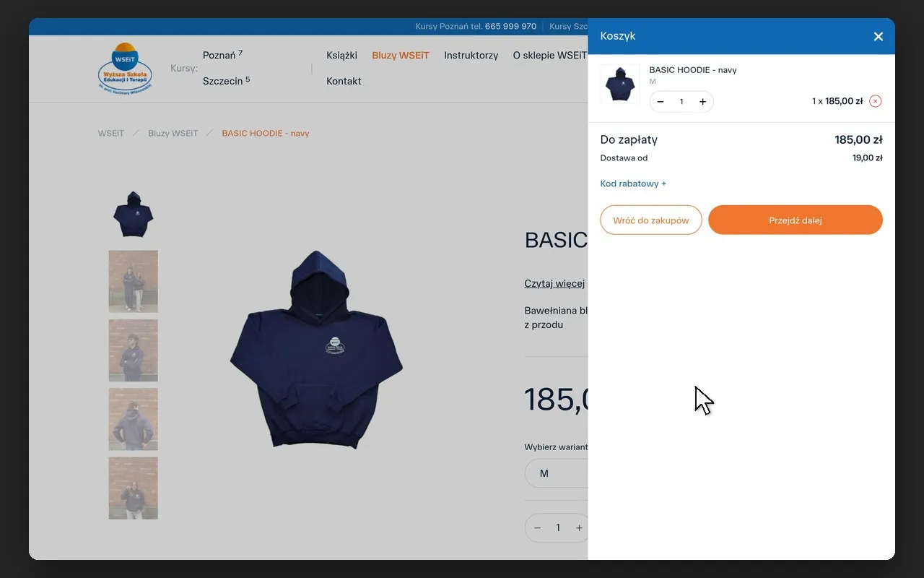This screenshot has height=578, width=924.
Task: Click the WSEiT logo
Action: click(x=125, y=68)
